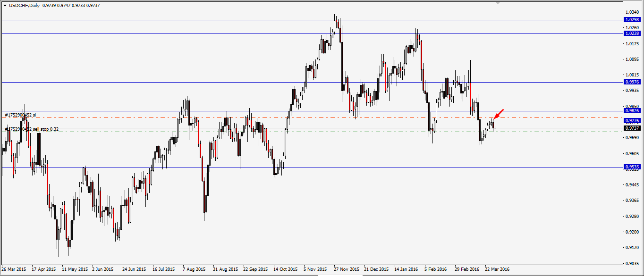Click the 29 Feb 2016 date label
Screen dimensions: 644x276
point(467,269)
